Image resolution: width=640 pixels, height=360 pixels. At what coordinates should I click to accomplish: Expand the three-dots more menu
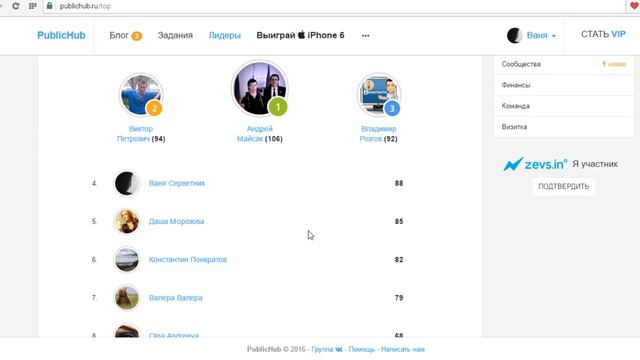[x=365, y=36]
